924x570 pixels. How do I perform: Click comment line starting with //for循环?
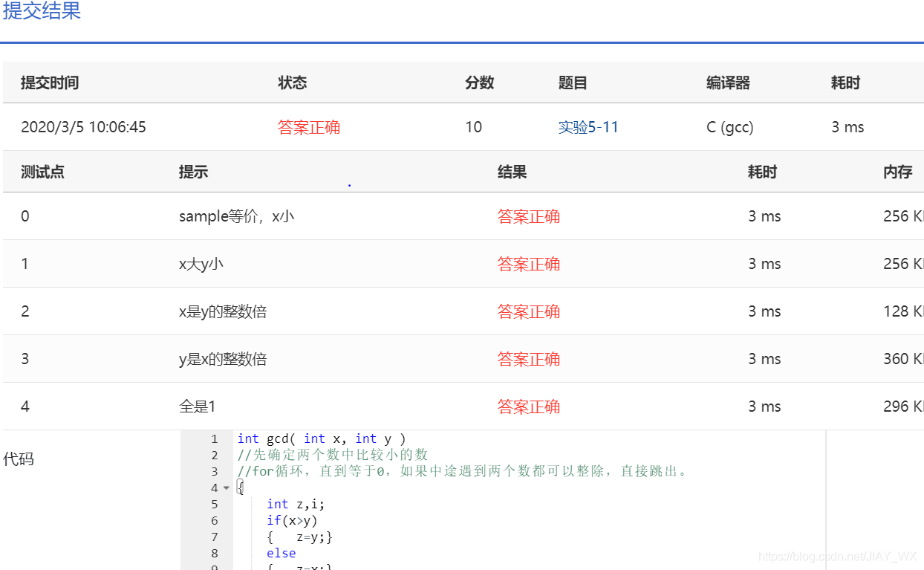pyautogui.click(x=463, y=471)
